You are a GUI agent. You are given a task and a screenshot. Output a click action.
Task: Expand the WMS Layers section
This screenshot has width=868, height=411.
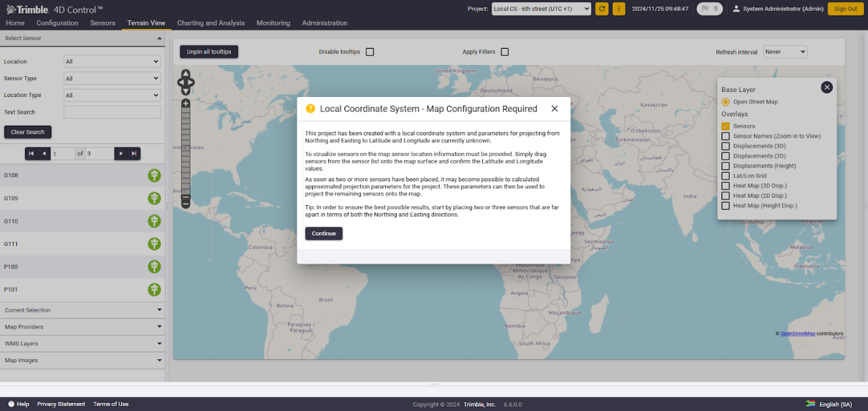point(83,344)
